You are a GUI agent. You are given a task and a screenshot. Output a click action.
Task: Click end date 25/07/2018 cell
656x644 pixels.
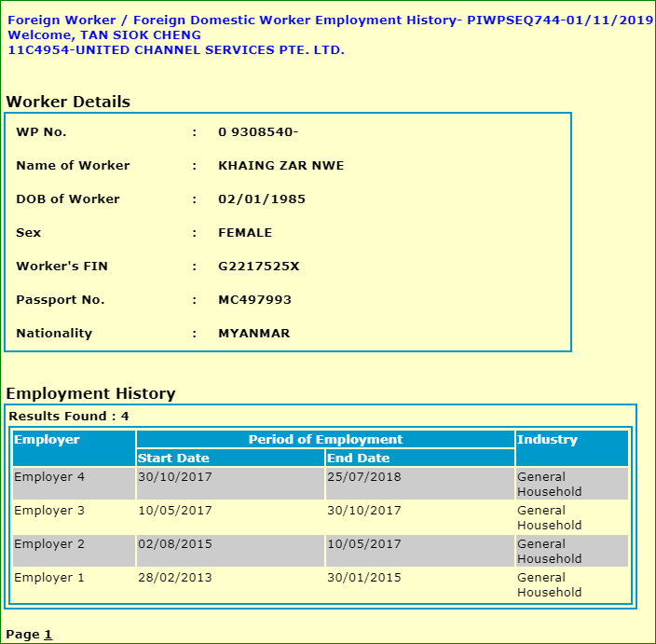tap(364, 477)
